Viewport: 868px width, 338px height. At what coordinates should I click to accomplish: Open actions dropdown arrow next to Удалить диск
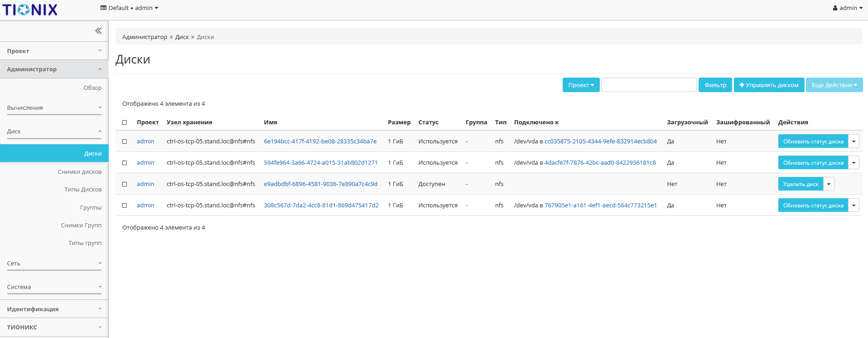click(829, 184)
